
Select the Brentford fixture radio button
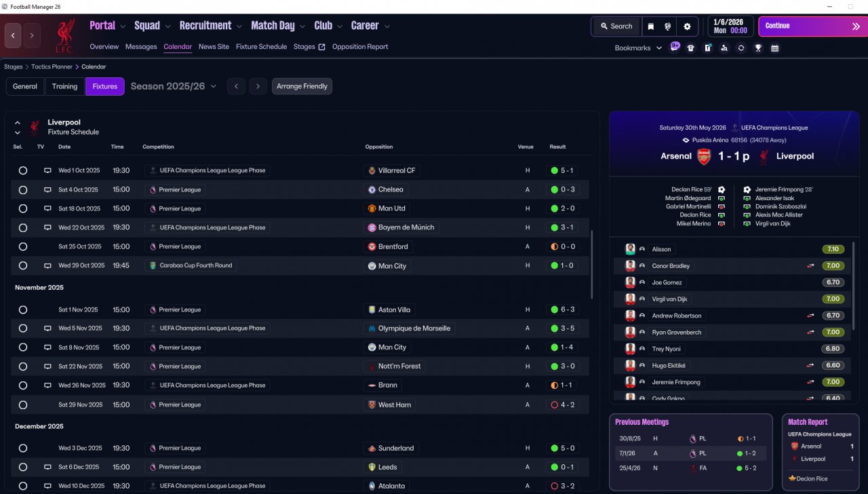[x=23, y=247]
